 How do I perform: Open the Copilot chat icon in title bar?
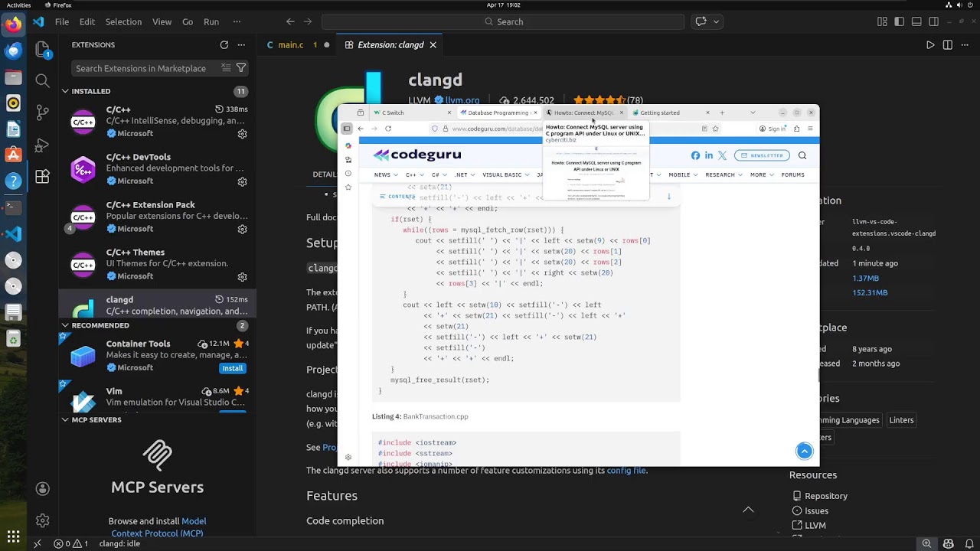pyautogui.click(x=701, y=21)
